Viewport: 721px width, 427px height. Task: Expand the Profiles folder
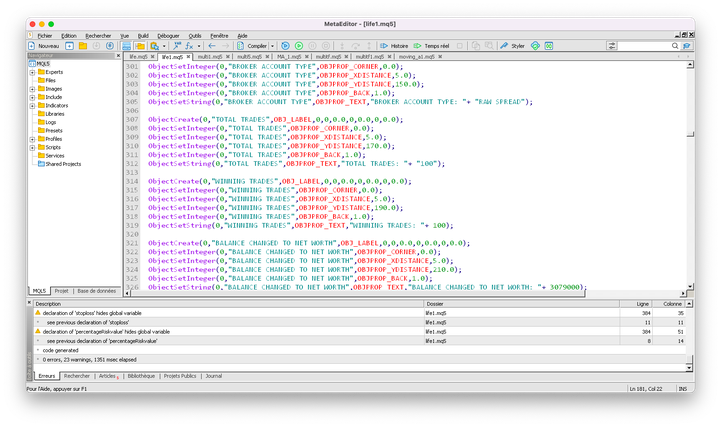pyautogui.click(x=33, y=139)
